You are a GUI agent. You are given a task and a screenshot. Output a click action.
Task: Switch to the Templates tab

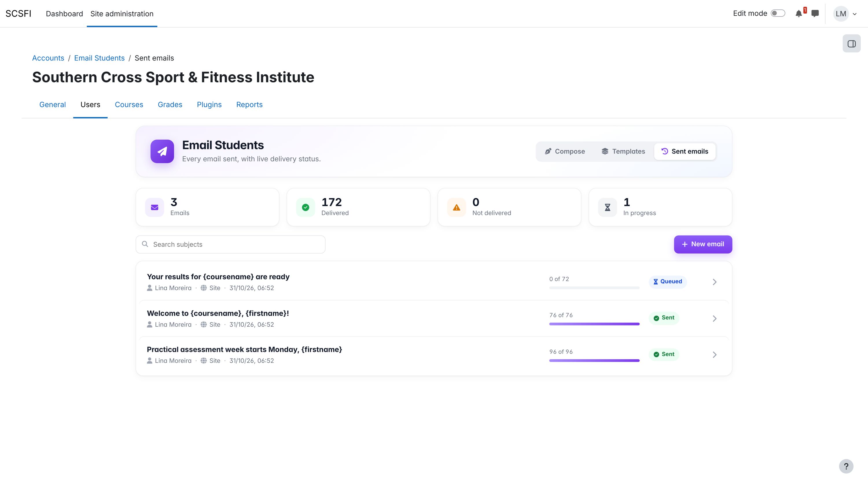pyautogui.click(x=624, y=151)
